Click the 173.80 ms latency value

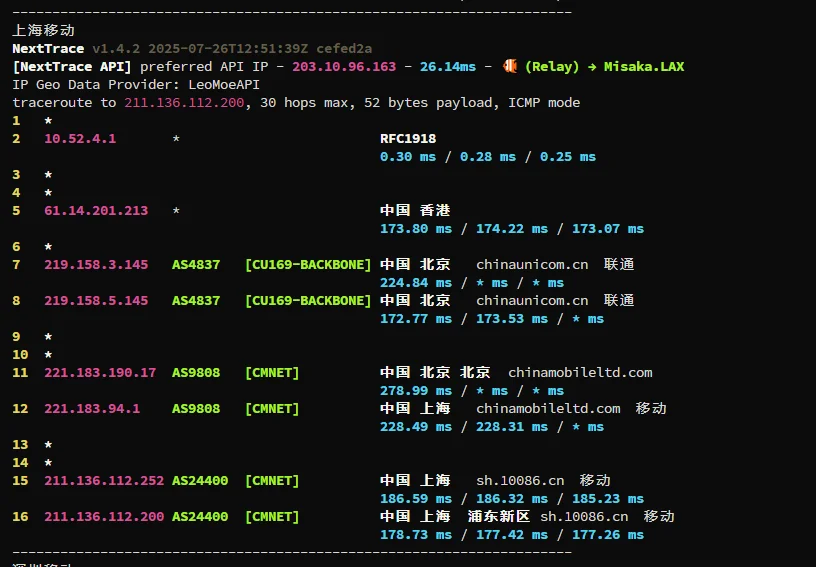[416, 228]
